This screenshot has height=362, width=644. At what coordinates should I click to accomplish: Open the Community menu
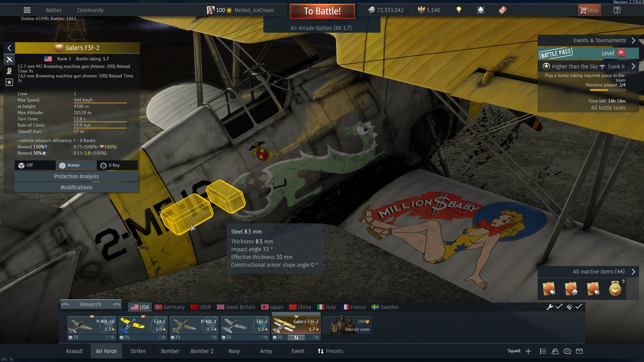(x=90, y=10)
